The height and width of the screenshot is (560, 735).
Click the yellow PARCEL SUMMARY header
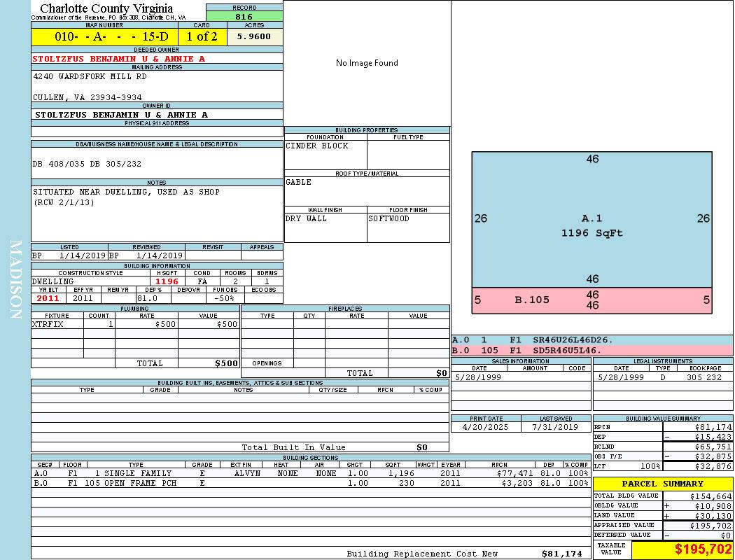tap(662, 484)
